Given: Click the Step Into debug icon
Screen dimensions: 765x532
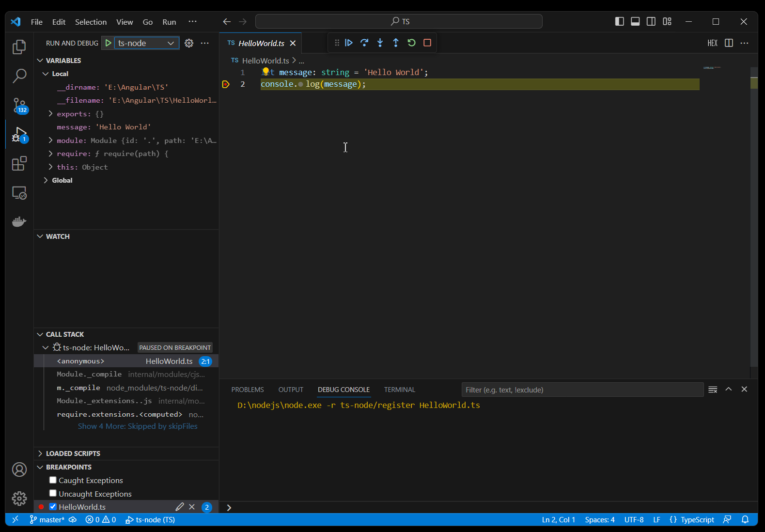Looking at the screenshot, I should point(380,43).
